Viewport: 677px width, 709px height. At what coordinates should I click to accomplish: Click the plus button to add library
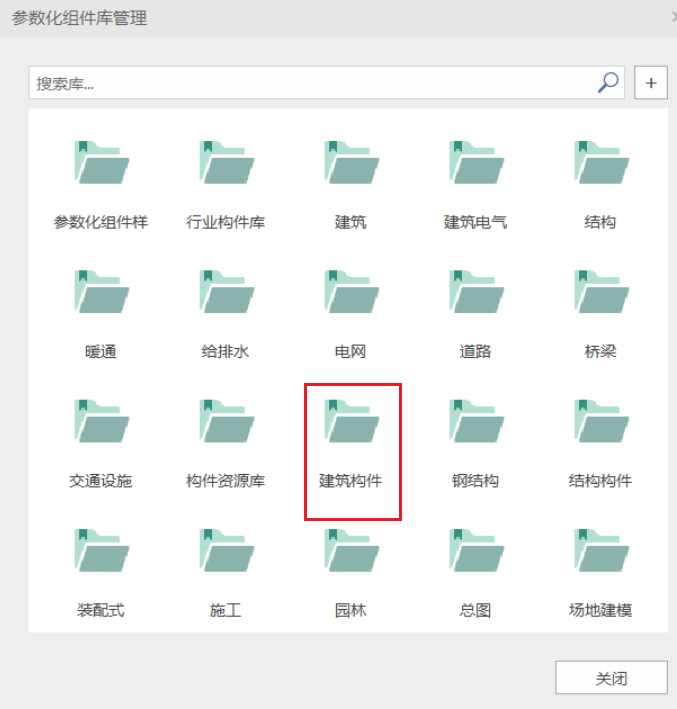click(x=651, y=83)
